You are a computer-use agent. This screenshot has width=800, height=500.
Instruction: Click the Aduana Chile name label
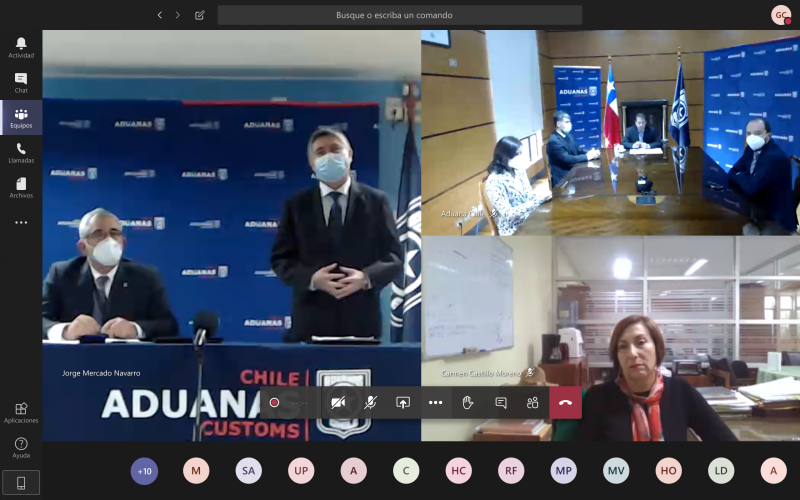tap(462, 214)
